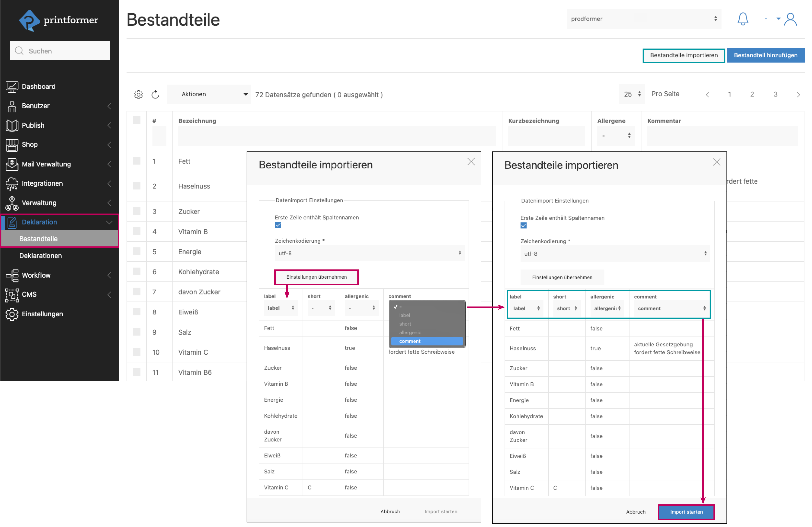The height and width of the screenshot is (527, 812).
Task: Click the table settings gear icon
Action: coord(138,94)
